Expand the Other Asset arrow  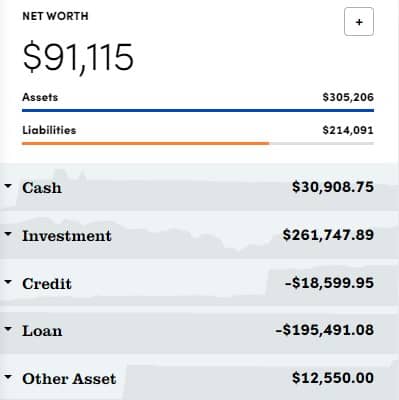[8, 377]
